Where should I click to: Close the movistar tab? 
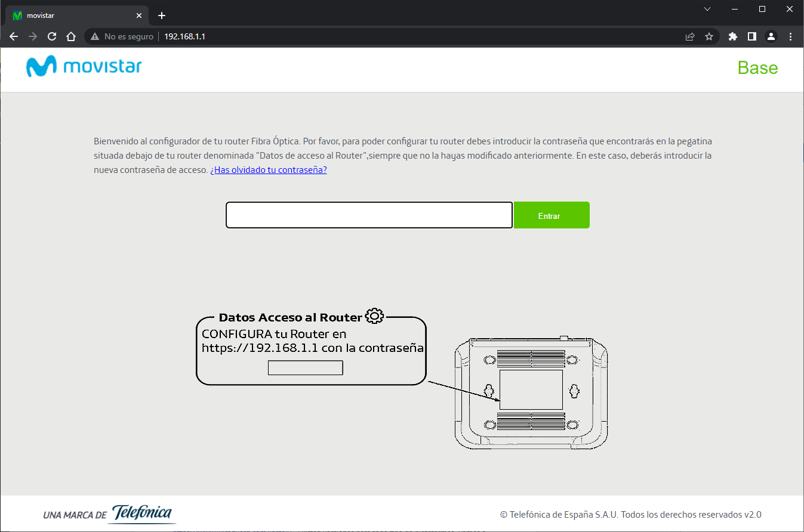(139, 16)
